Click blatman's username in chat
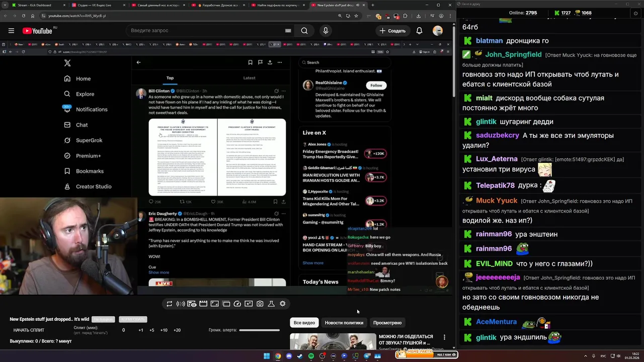 490,41
